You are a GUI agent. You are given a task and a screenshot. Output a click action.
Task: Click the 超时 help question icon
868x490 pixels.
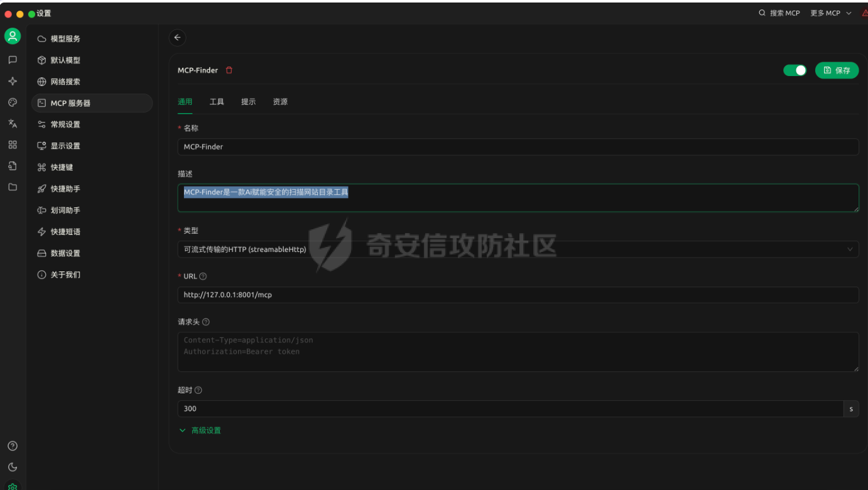tap(198, 390)
